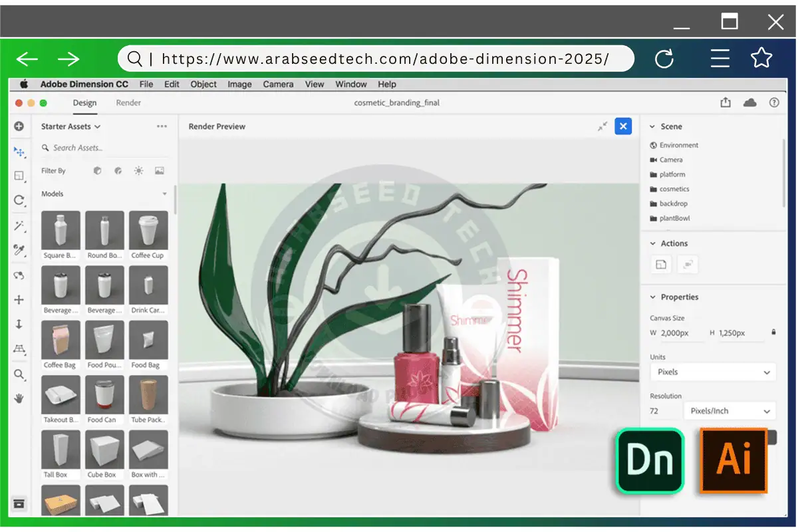
Task: Choose the Orbit camera tool
Action: (x=19, y=275)
